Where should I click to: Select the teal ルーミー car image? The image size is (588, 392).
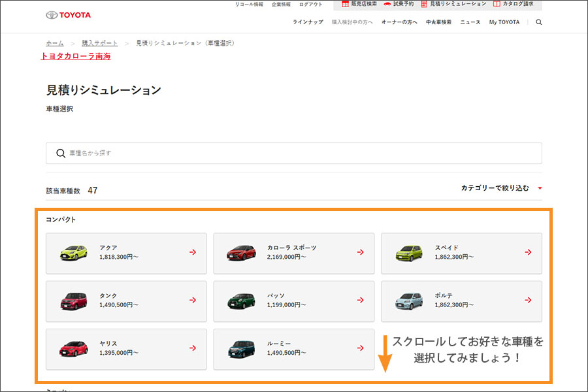coord(241,350)
